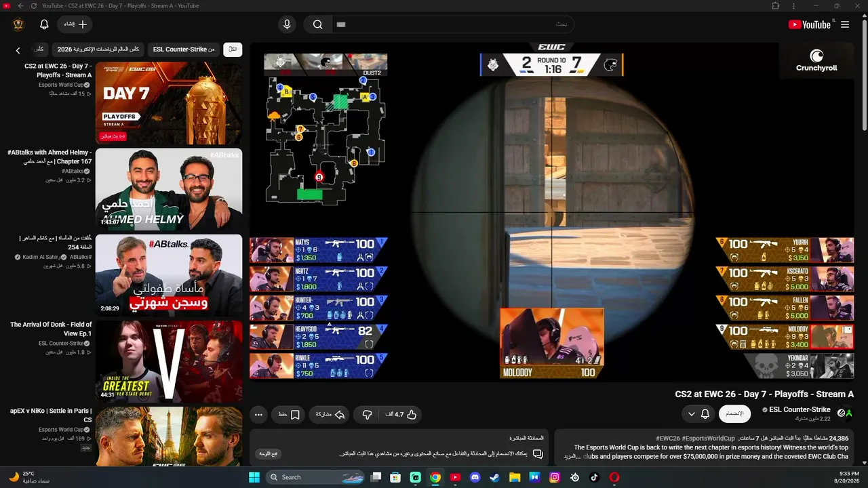Switch to Google Chrome on the taskbar
868x488 pixels.
[x=435, y=477]
